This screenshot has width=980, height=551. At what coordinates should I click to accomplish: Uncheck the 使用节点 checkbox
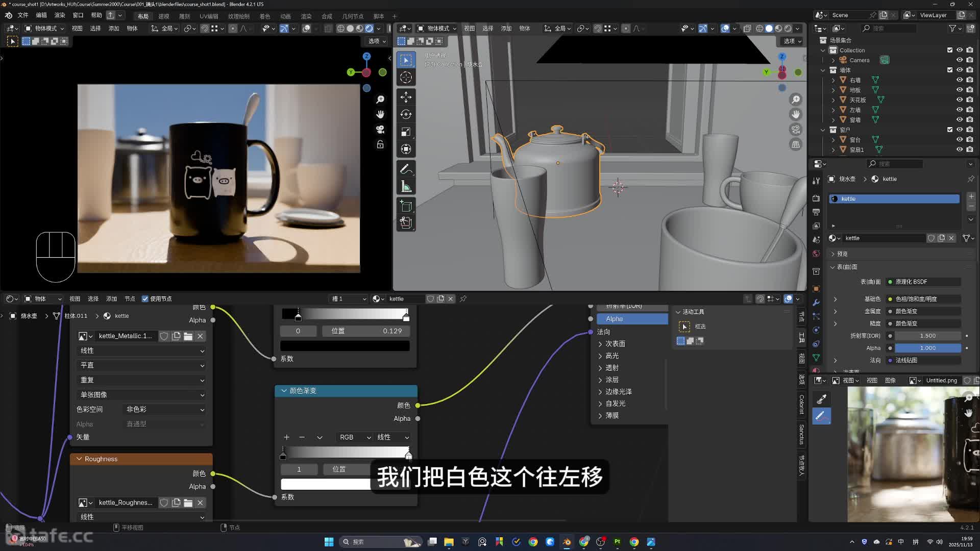(145, 299)
